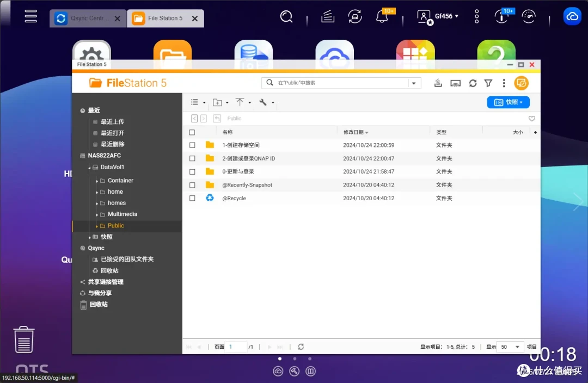Screen dimensions: 588x383
Task: Go forward with the right navigation arrow
Action: point(204,119)
